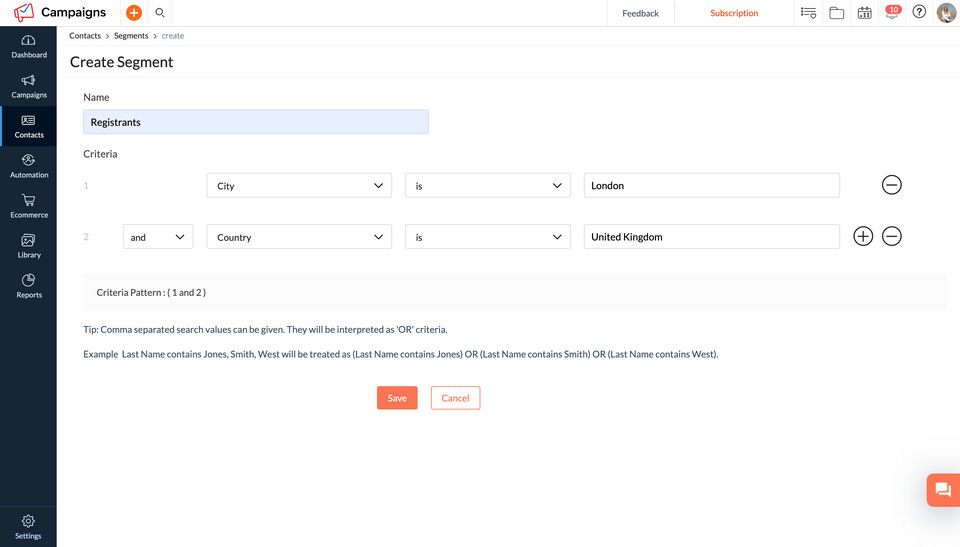View notifications with the 10 badge
This screenshot has height=547, width=960.
pyautogui.click(x=892, y=13)
